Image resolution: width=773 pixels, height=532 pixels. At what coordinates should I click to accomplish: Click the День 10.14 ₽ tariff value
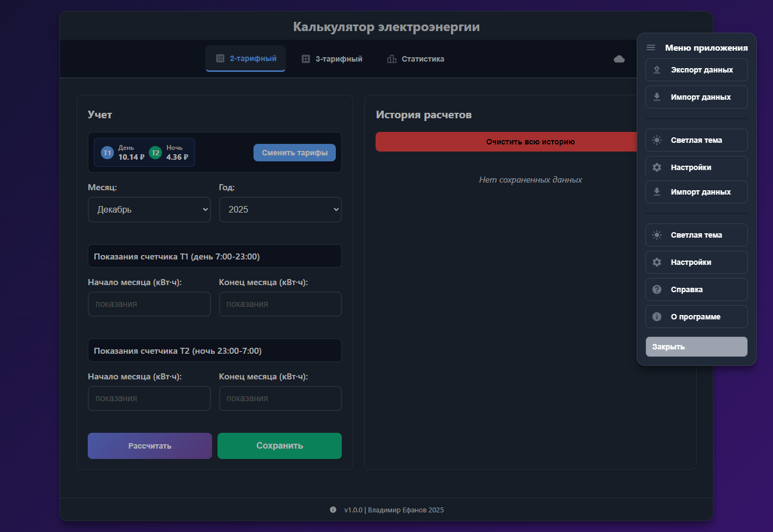(131, 153)
